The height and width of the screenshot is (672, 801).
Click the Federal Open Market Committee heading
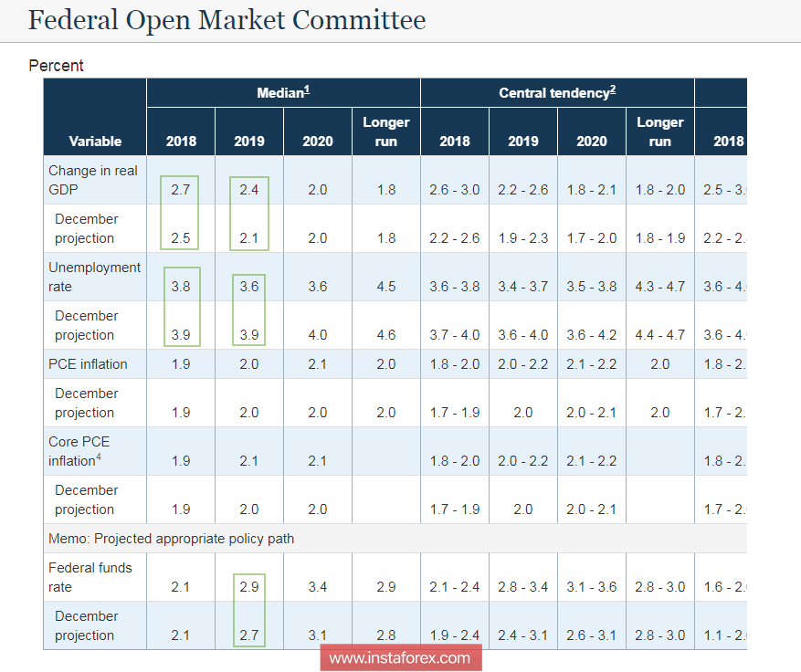(227, 20)
